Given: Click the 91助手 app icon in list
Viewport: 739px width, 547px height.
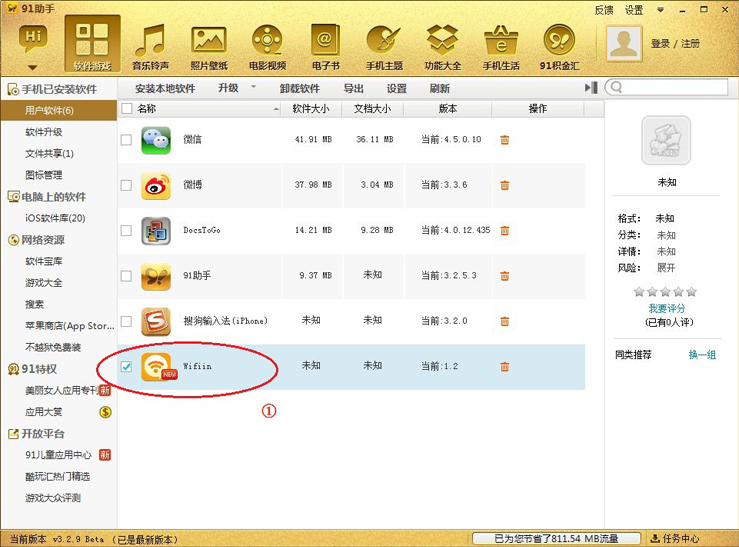Looking at the screenshot, I should click(156, 276).
